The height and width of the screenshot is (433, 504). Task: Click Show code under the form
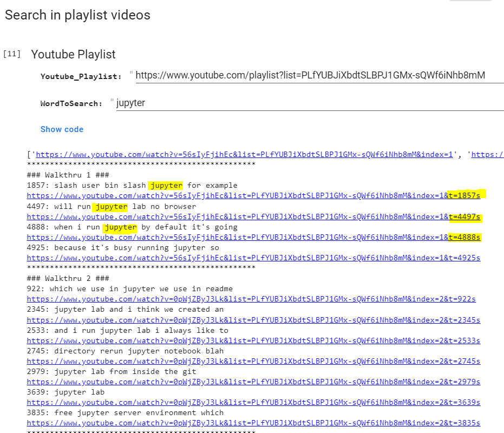tap(62, 129)
